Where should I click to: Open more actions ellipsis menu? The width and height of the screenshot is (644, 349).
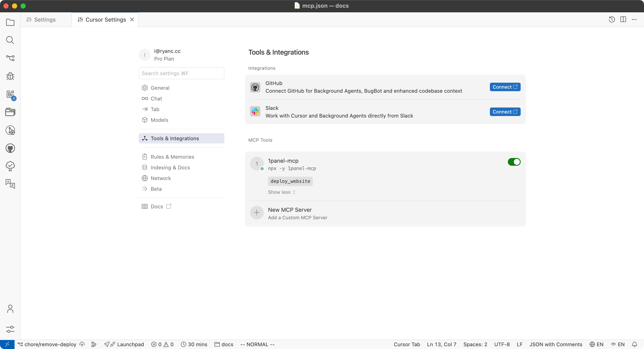634,19
